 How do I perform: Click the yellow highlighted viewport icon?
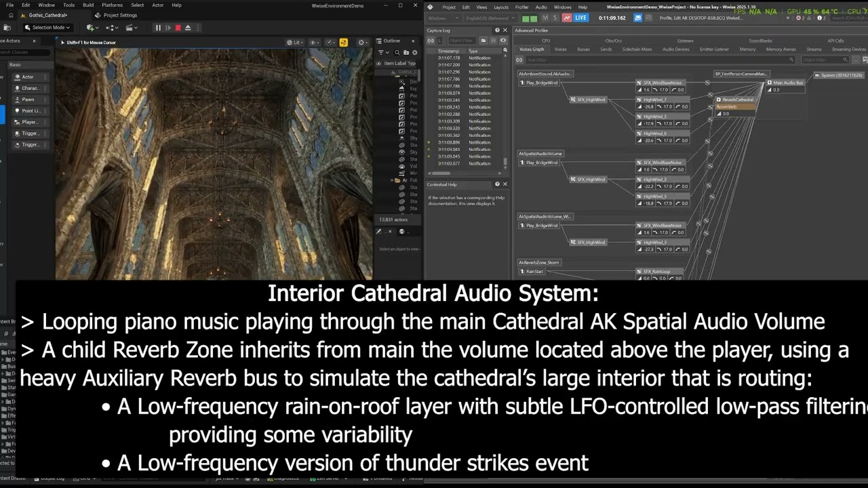click(343, 43)
